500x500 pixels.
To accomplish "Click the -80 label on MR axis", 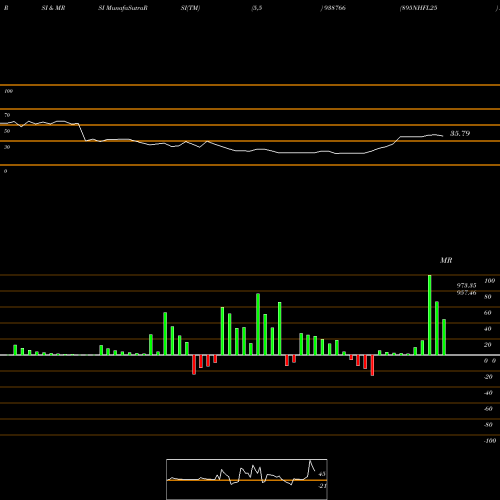I will [x=488, y=425].
